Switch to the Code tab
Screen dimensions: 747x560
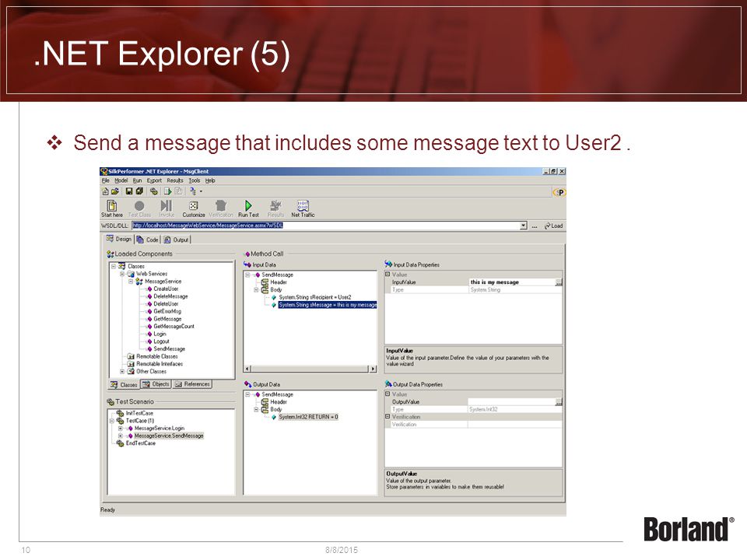click(x=147, y=240)
